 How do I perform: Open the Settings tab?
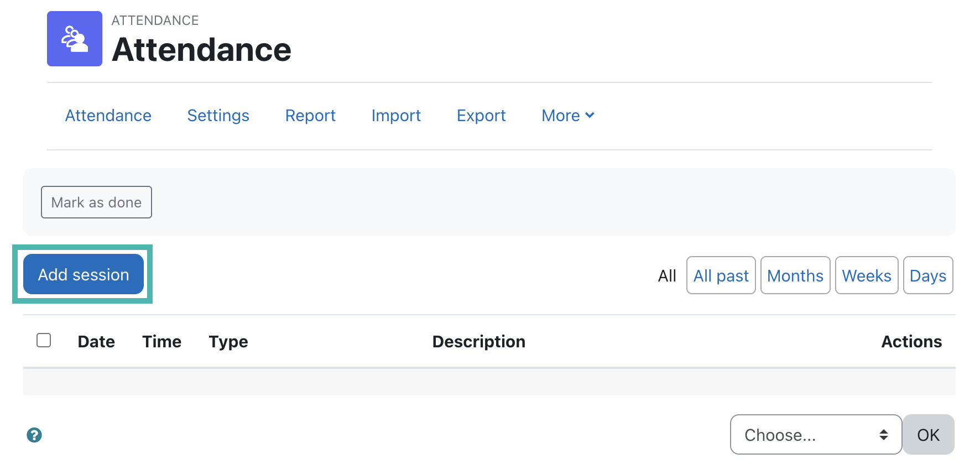[218, 116]
